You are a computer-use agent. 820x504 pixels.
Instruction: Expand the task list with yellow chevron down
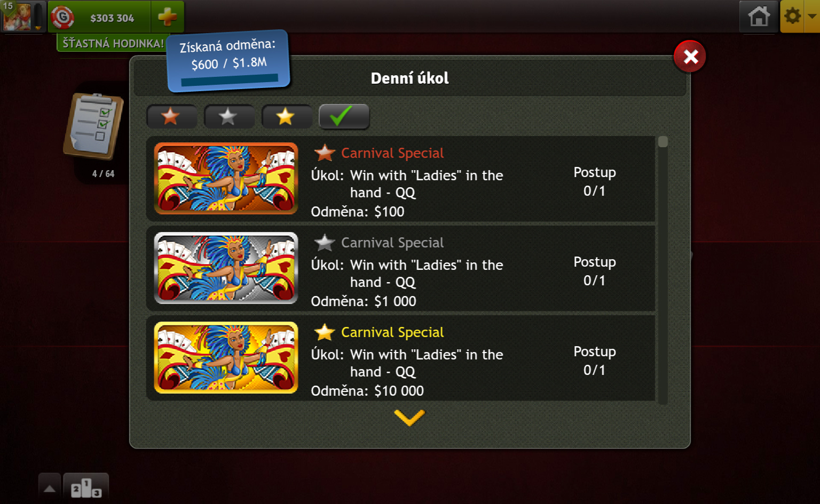tap(409, 418)
